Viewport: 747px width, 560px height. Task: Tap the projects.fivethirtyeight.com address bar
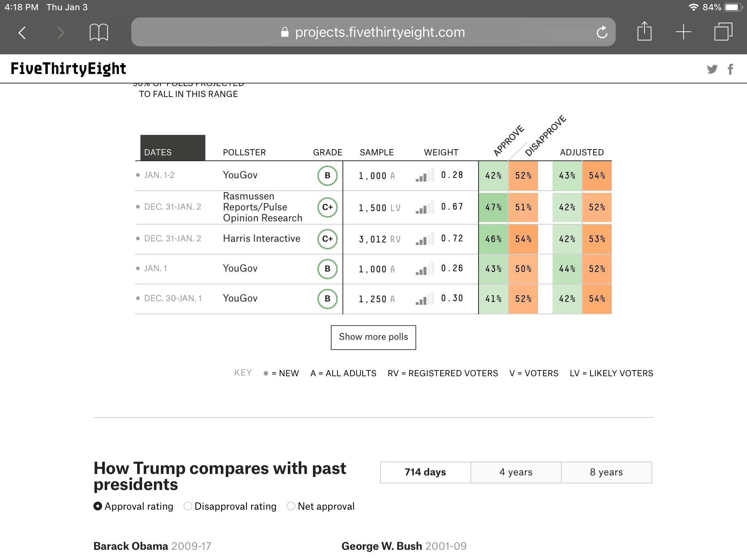coord(373,32)
